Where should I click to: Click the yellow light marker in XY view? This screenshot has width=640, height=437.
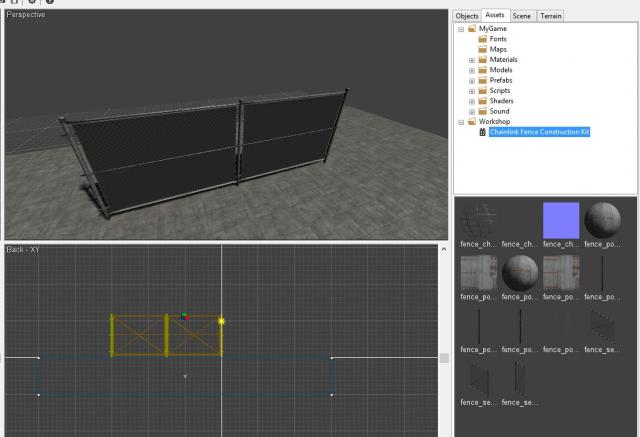(221, 321)
